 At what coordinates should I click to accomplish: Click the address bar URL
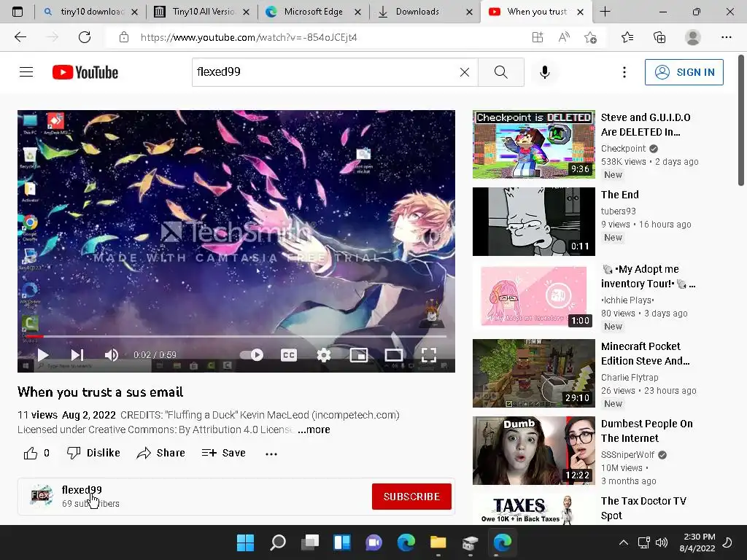[x=249, y=37]
